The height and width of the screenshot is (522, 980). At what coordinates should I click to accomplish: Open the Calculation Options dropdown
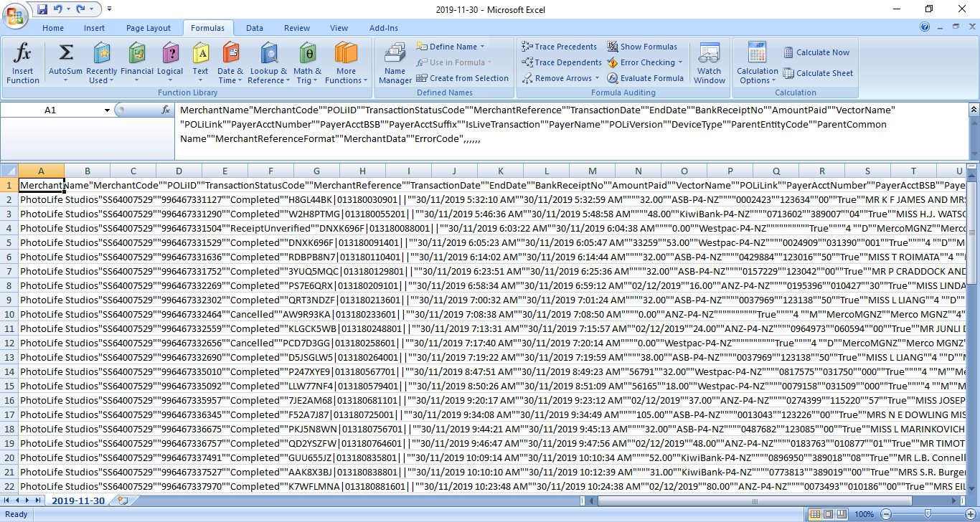coord(758,63)
